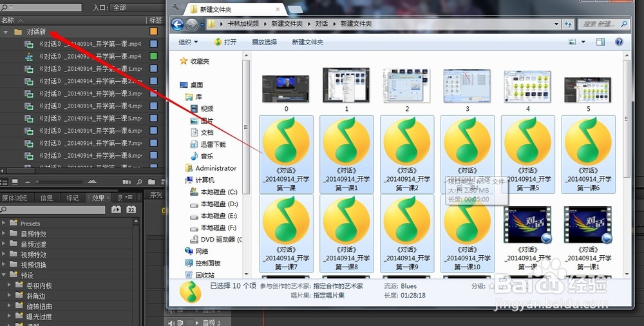Open address bar history dropdown
This screenshot has height=326, width=644.
(x=556, y=24)
